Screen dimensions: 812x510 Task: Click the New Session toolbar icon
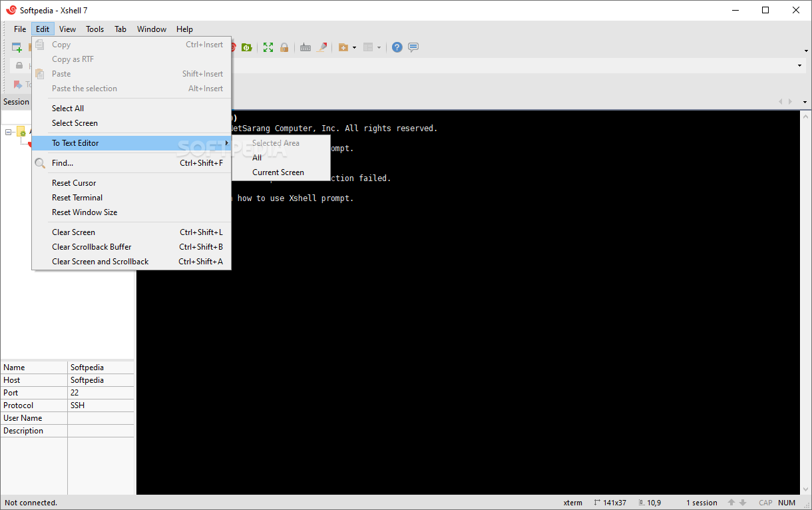point(17,47)
